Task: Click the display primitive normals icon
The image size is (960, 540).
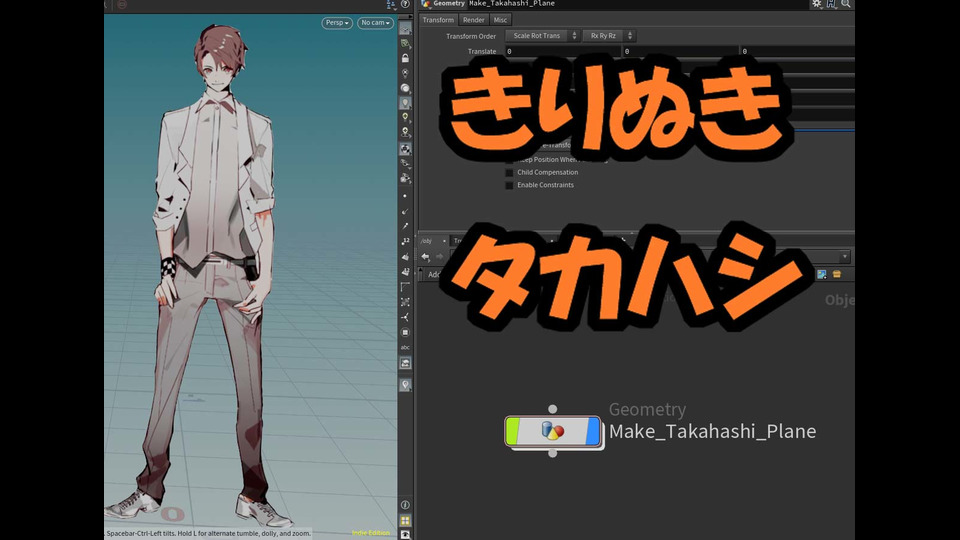Action: tap(405, 257)
